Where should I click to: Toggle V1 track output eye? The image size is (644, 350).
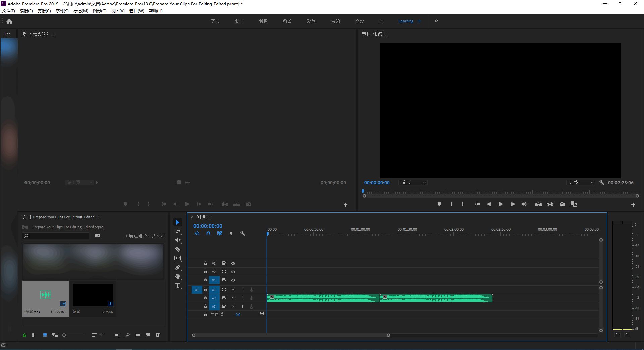(x=233, y=280)
